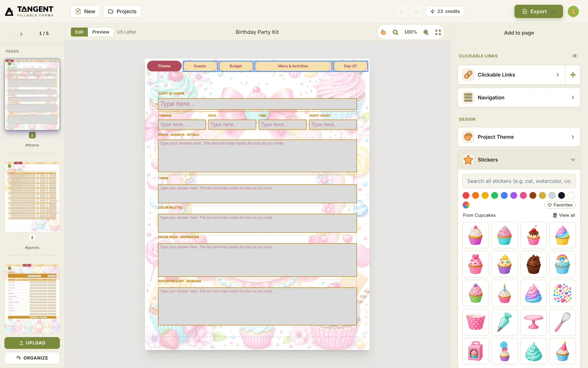Select the Guests tab on page
The image size is (588, 368).
pyautogui.click(x=200, y=66)
